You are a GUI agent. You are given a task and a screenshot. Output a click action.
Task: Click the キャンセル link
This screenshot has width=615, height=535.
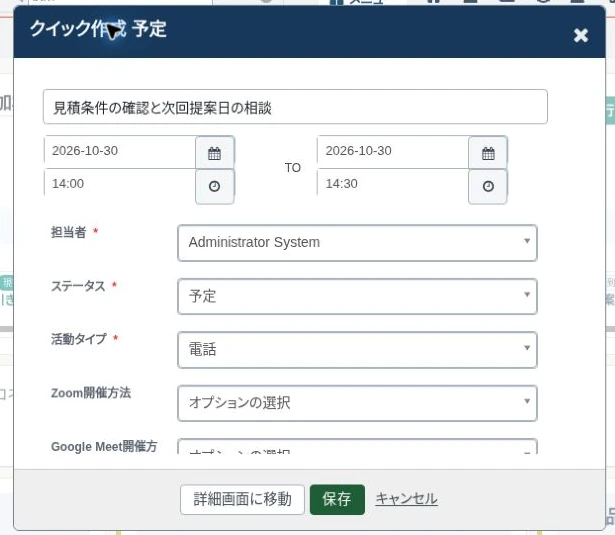tap(406, 499)
